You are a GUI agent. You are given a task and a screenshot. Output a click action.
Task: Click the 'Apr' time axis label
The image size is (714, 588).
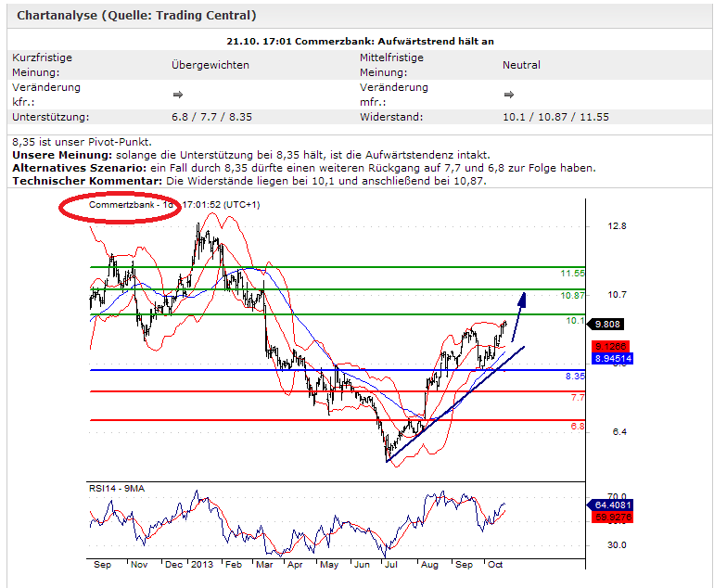(295, 565)
